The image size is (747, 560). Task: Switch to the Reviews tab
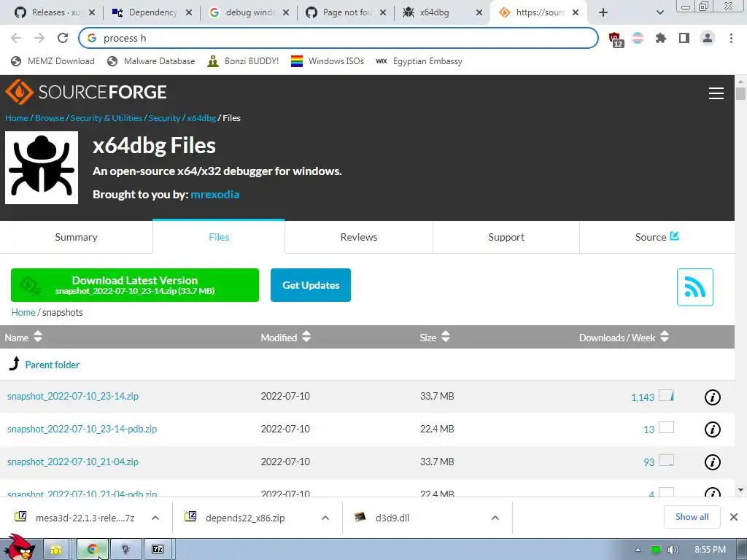[x=359, y=237]
